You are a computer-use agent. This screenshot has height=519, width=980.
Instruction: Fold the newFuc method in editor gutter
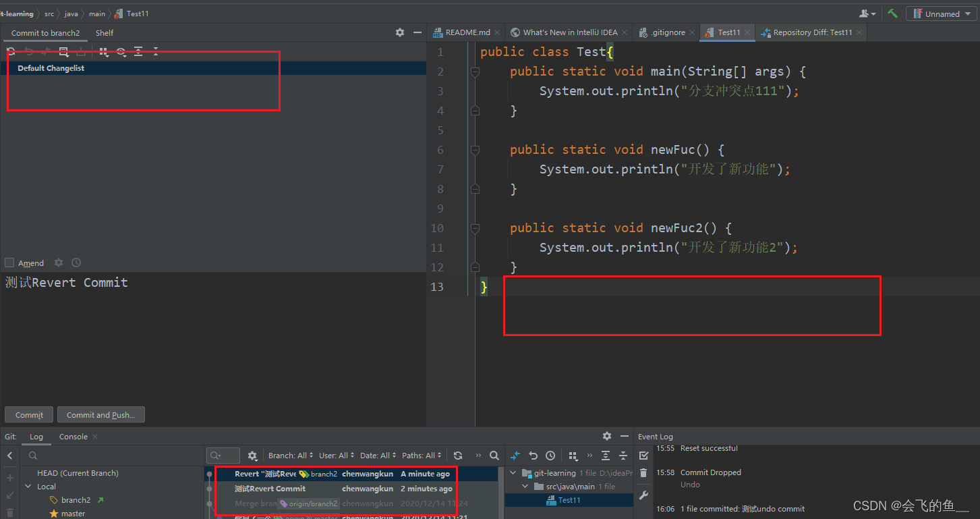tap(475, 150)
